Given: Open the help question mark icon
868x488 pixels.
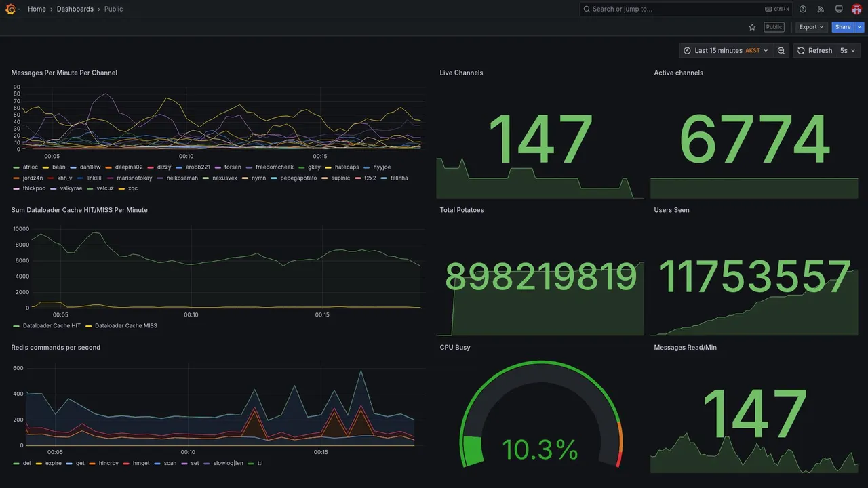Looking at the screenshot, I should click(803, 9).
